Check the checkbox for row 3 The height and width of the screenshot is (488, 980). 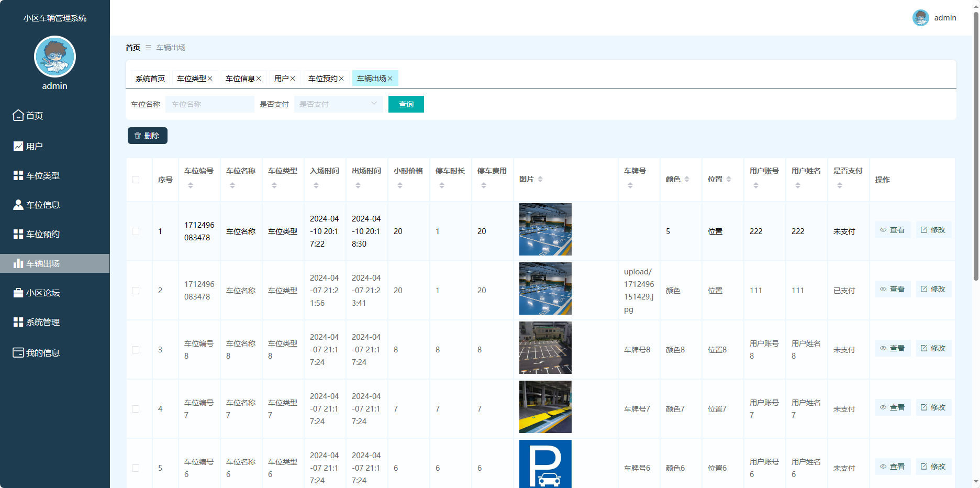tap(136, 350)
